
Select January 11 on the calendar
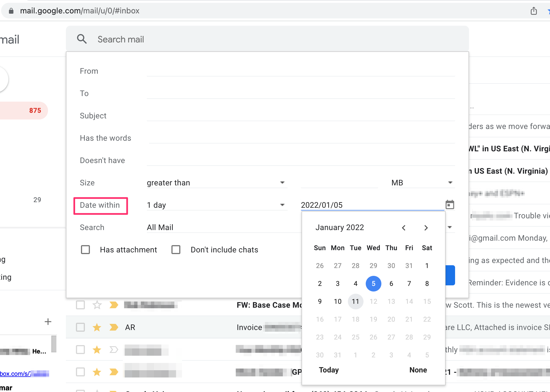355,301
